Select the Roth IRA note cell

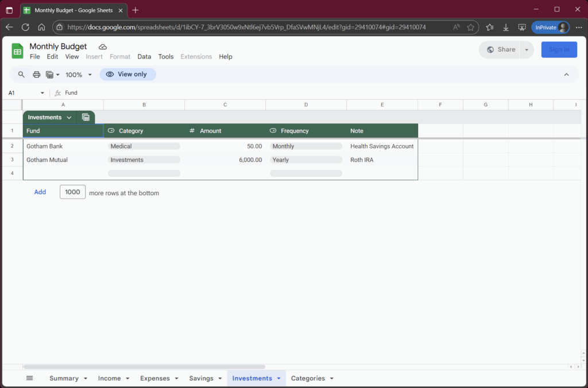pos(382,160)
